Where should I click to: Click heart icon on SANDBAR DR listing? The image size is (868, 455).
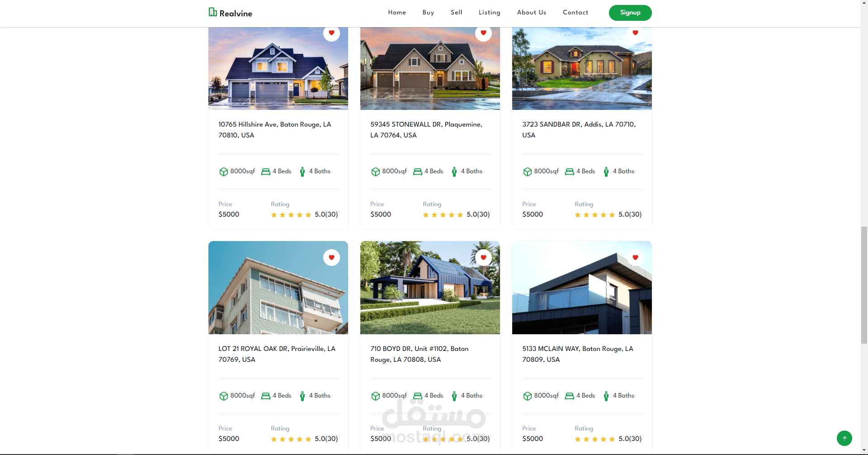click(x=635, y=33)
